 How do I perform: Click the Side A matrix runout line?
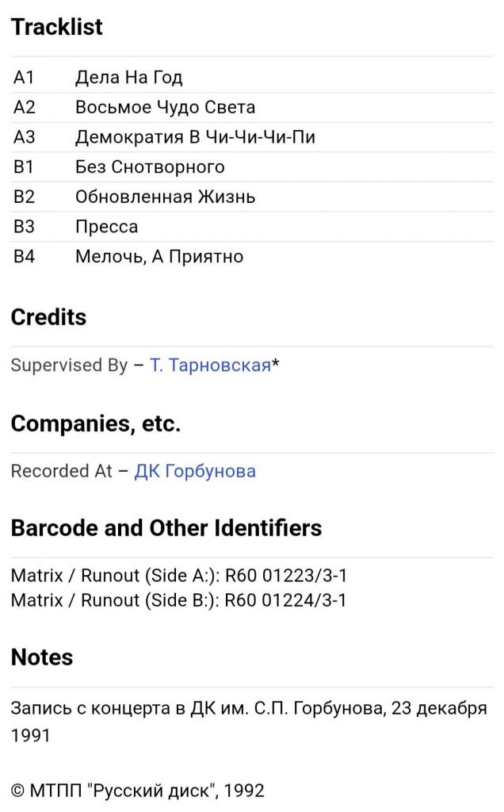pos(178,576)
